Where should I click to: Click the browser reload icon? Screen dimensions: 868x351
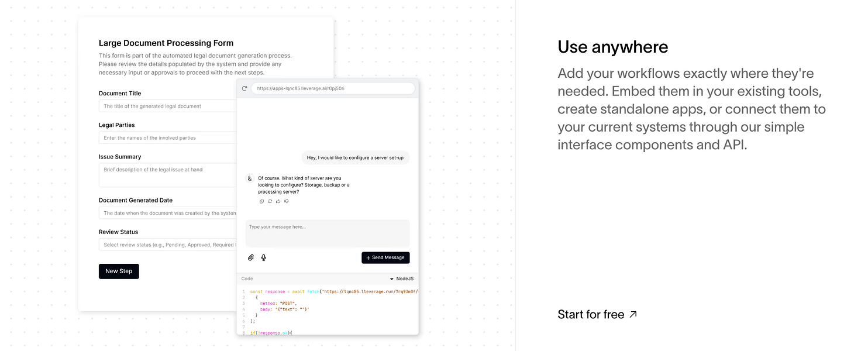tap(244, 88)
